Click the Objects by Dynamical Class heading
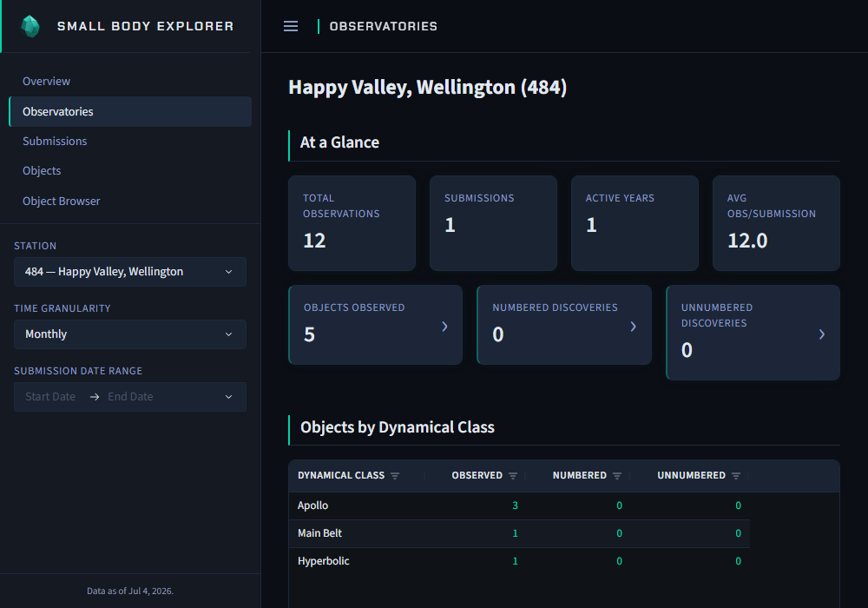Screen dimensions: 868x608 (x=398, y=427)
